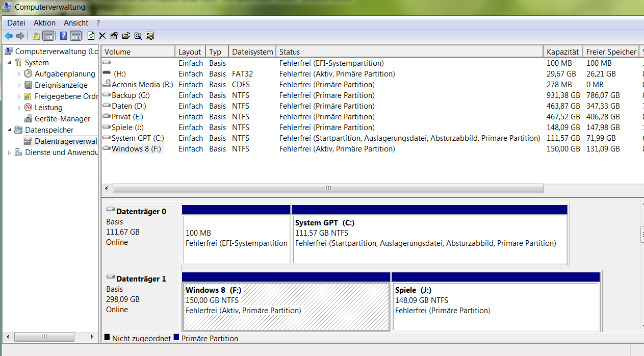Viewport: 644px width, 356px height.
Task: Expand the Ereignisanzeige node arrow
Action: click(19, 85)
